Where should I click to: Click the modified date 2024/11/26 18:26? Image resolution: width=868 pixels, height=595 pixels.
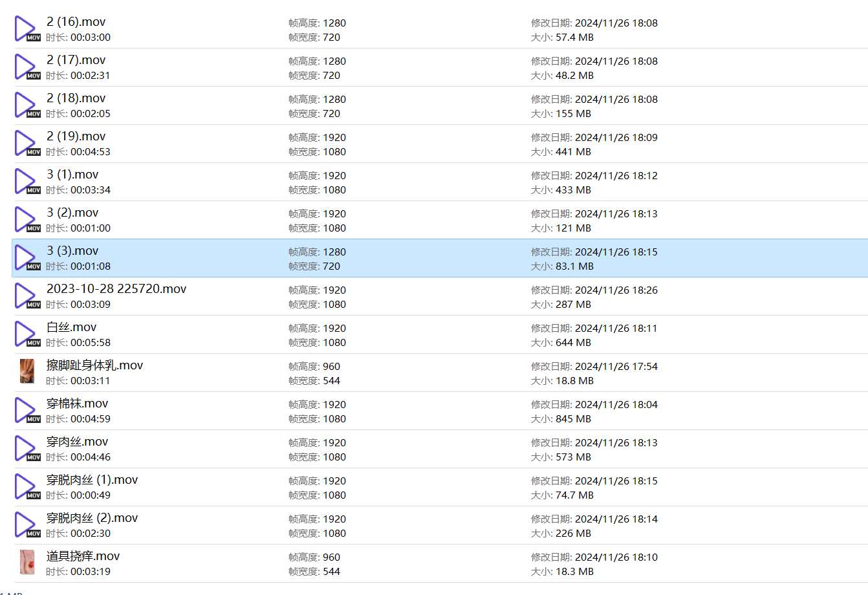[x=616, y=290]
